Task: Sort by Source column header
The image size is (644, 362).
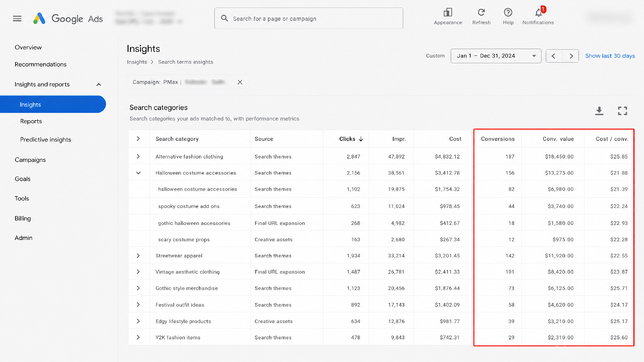Action: point(264,139)
